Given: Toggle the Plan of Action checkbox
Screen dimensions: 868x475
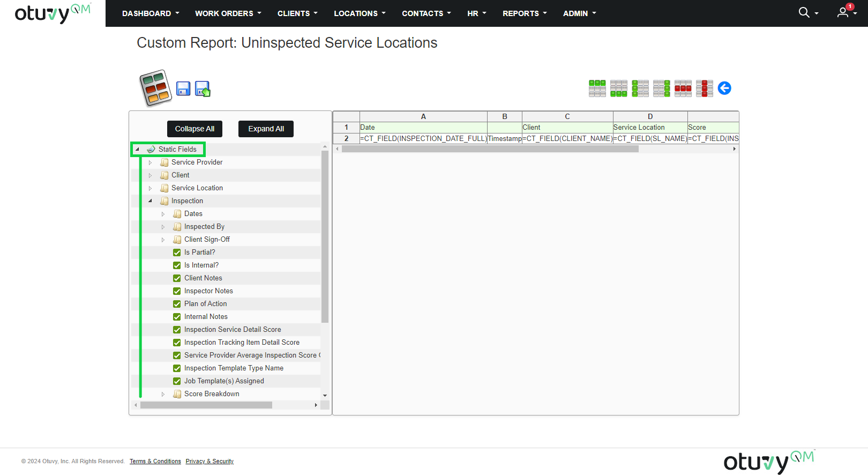Looking at the screenshot, I should (177, 304).
